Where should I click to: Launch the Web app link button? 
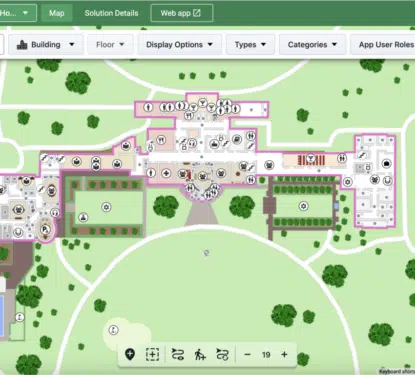point(182,13)
